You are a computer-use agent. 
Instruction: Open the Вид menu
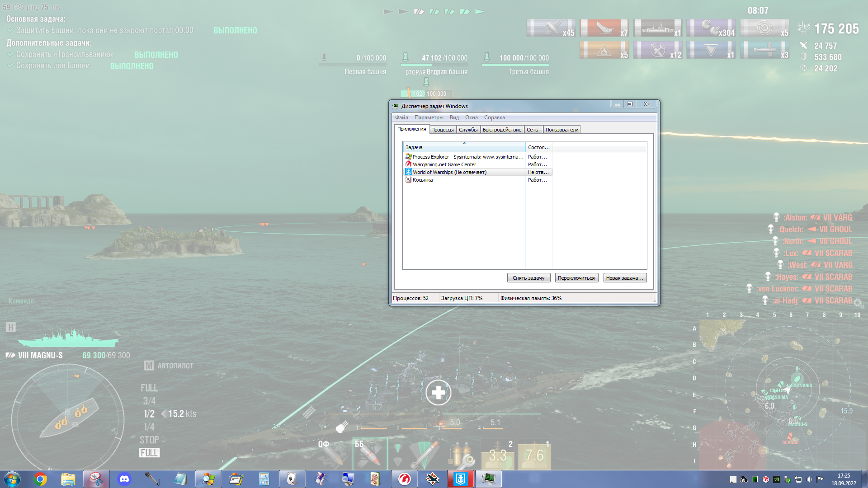click(x=454, y=117)
